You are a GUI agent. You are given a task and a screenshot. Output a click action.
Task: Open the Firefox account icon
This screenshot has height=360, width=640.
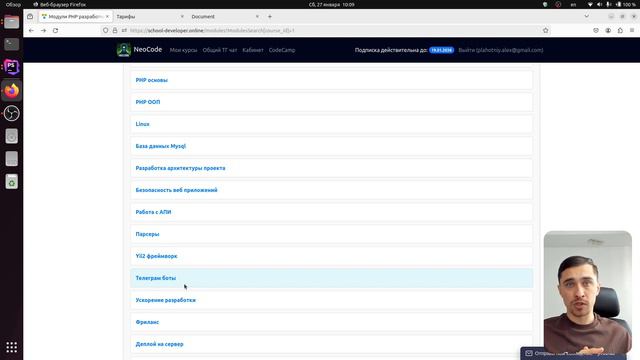608,30
